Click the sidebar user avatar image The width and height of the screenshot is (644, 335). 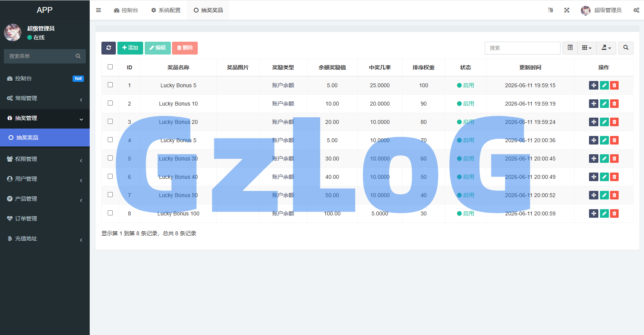12,32
